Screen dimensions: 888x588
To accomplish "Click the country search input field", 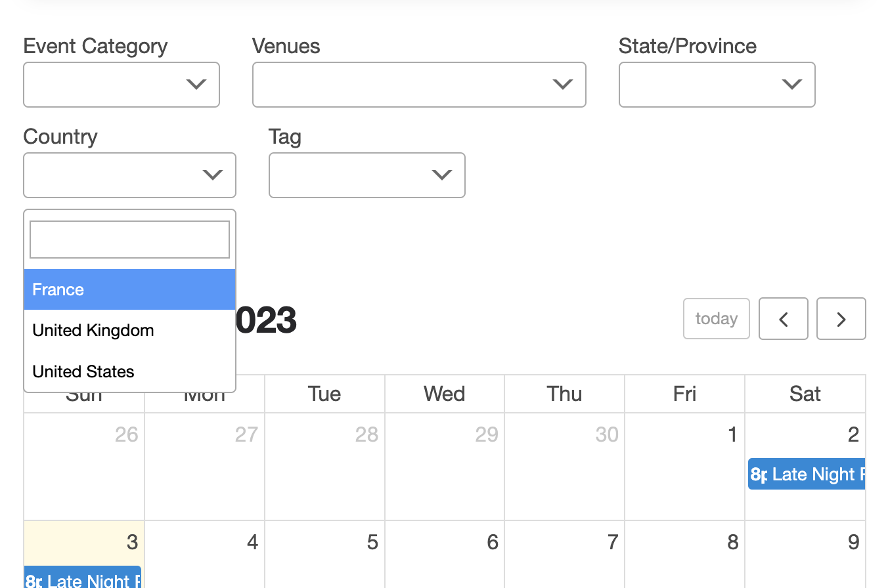I will (129, 240).
